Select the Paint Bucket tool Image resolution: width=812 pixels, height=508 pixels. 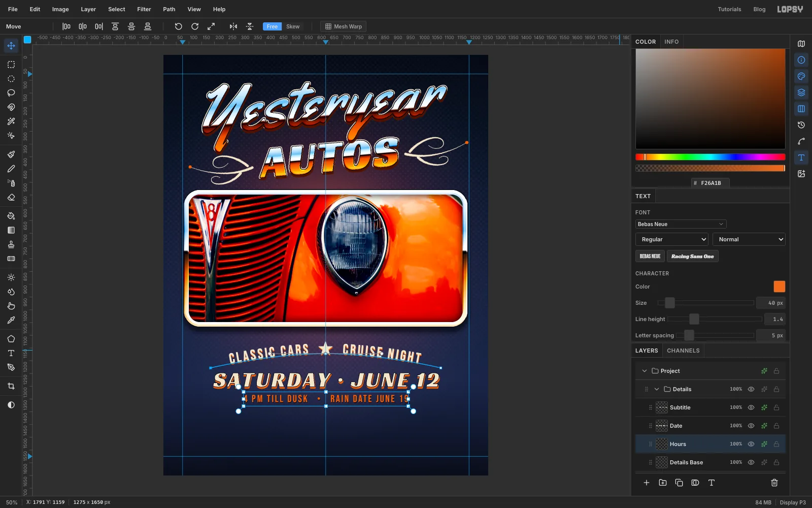coord(11,216)
